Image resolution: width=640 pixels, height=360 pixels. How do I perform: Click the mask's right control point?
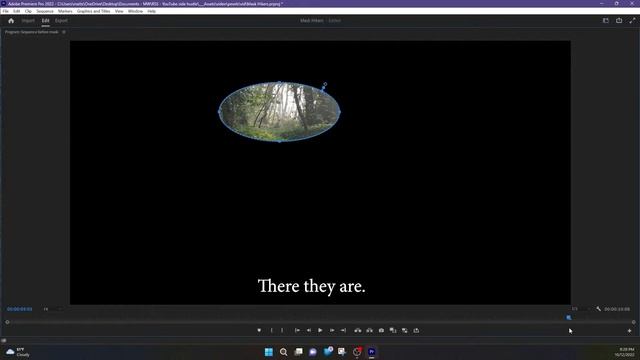(x=340, y=111)
